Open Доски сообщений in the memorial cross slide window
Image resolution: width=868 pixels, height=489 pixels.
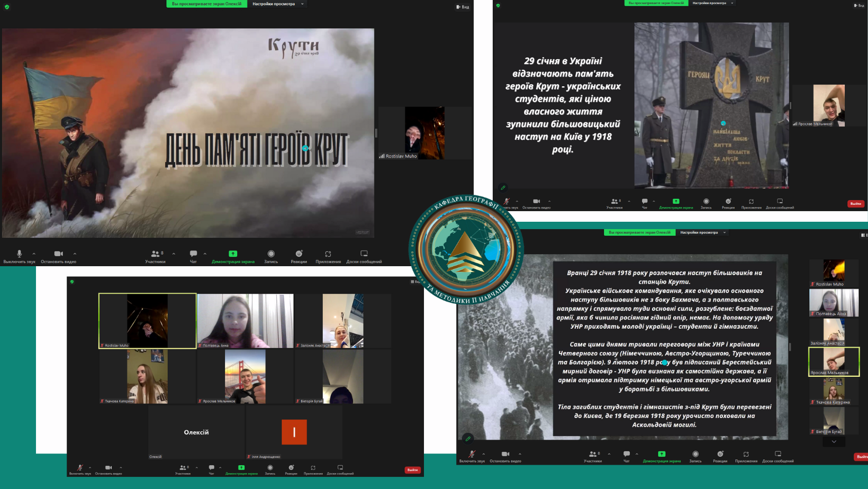780,204
